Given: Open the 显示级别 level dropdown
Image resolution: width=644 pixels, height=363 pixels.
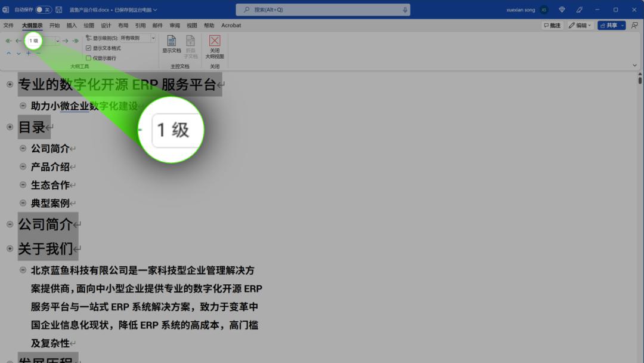Looking at the screenshot, I should [x=153, y=38].
